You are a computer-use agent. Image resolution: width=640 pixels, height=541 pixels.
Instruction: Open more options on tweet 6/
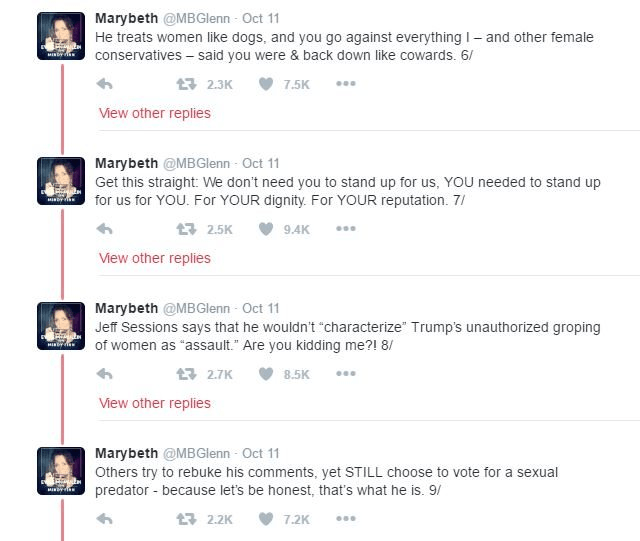(345, 84)
